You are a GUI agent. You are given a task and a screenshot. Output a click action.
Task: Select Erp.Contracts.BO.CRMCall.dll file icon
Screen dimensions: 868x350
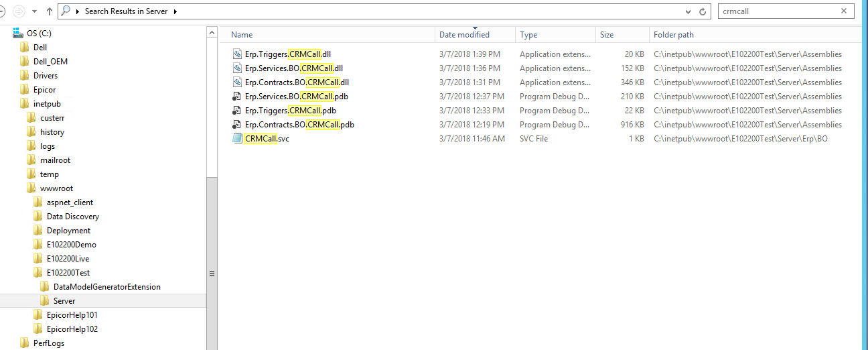coord(237,82)
